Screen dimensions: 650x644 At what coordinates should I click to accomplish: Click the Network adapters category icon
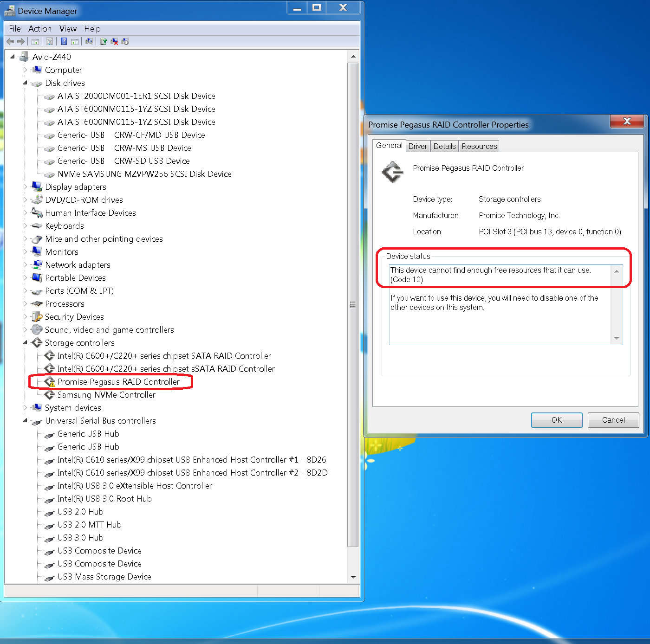[x=37, y=265]
